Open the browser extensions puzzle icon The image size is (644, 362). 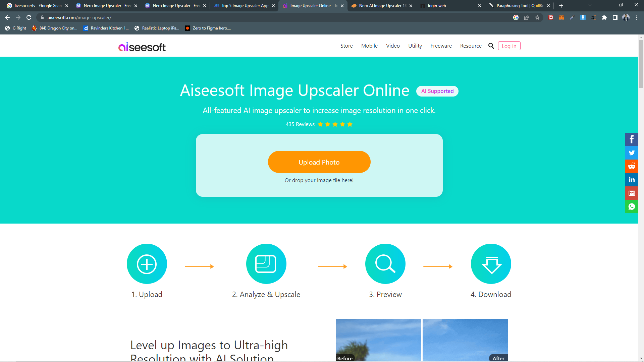coord(604,17)
